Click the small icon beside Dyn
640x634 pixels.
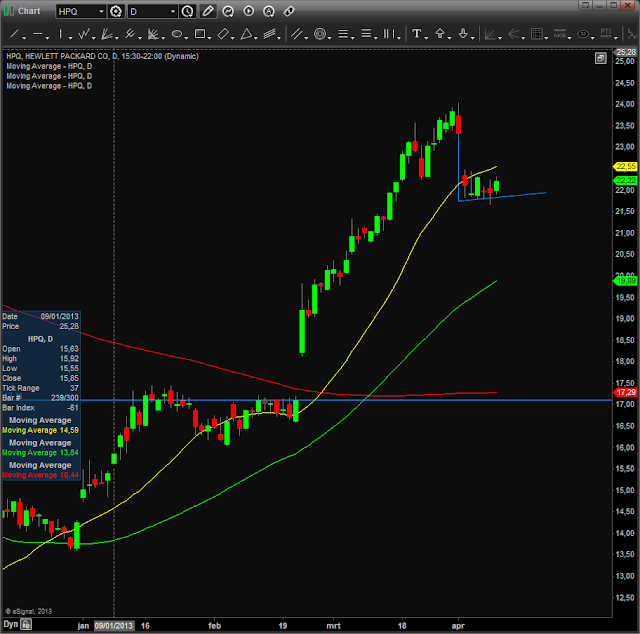pyautogui.click(x=27, y=624)
